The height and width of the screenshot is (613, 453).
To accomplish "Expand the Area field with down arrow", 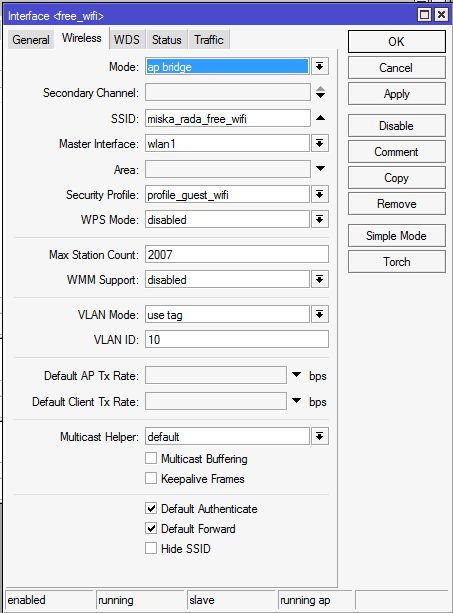I will click(320, 169).
